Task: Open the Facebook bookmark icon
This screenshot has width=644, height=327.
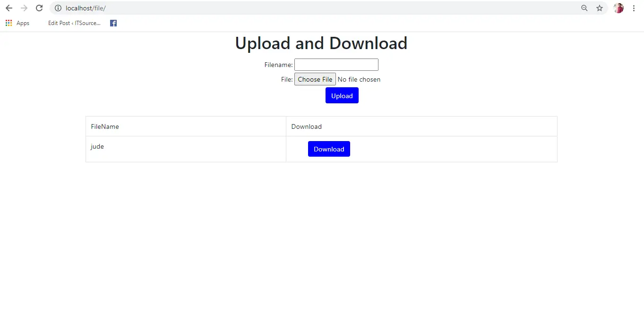Action: click(113, 23)
